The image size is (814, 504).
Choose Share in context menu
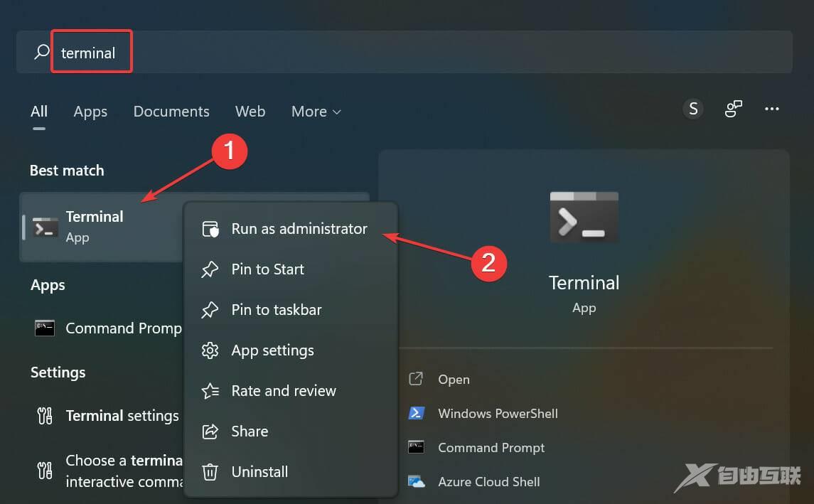pyautogui.click(x=291, y=431)
